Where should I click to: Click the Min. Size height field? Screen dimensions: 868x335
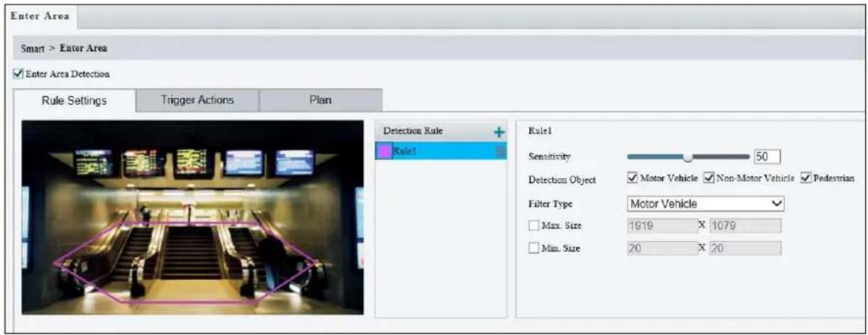(745, 249)
